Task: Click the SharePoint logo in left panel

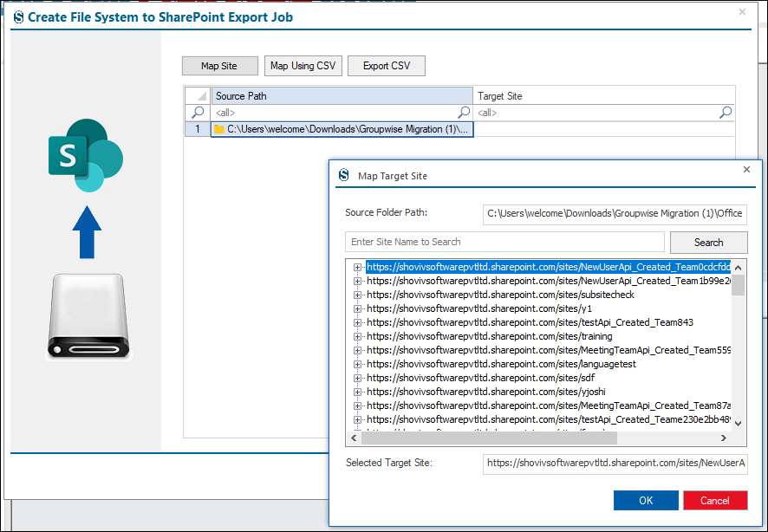Action: 86,155
